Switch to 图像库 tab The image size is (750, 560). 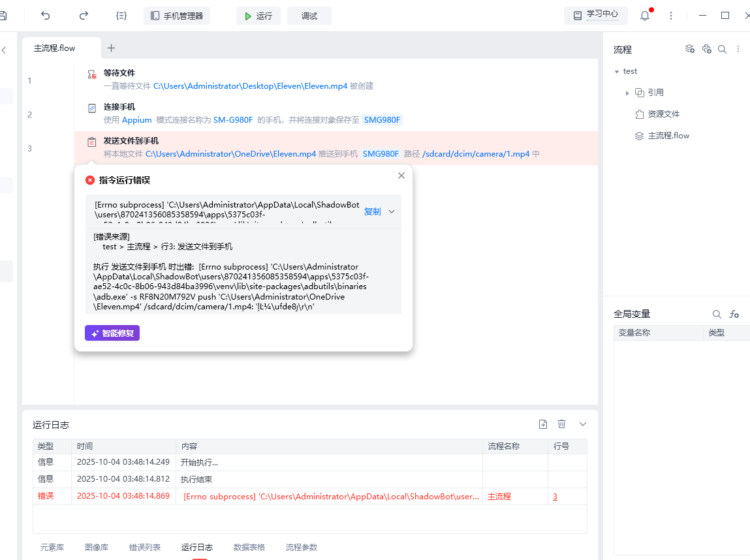[97, 547]
